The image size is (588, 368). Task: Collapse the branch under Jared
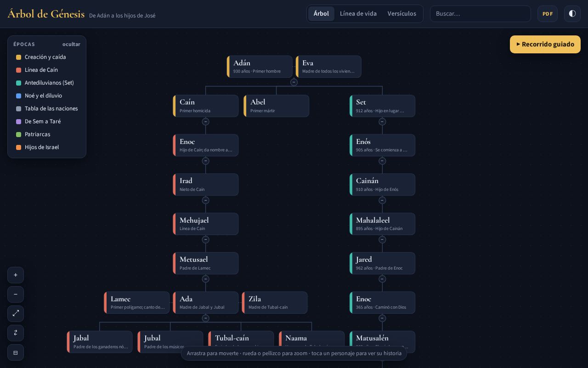point(382,279)
